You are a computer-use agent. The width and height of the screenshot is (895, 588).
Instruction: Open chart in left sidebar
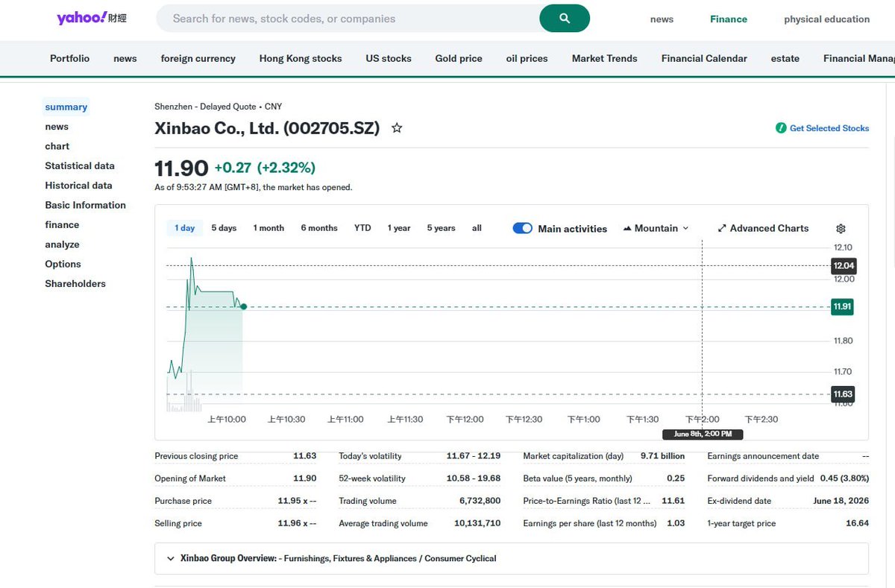[57, 146]
